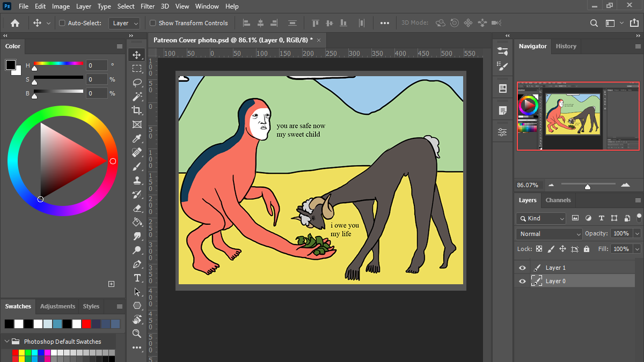Enable the Auto-Select checkbox
The width and height of the screenshot is (644, 362).
click(x=62, y=23)
